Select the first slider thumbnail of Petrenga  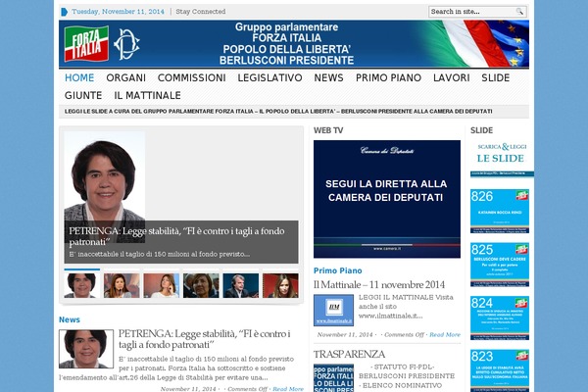82,285
